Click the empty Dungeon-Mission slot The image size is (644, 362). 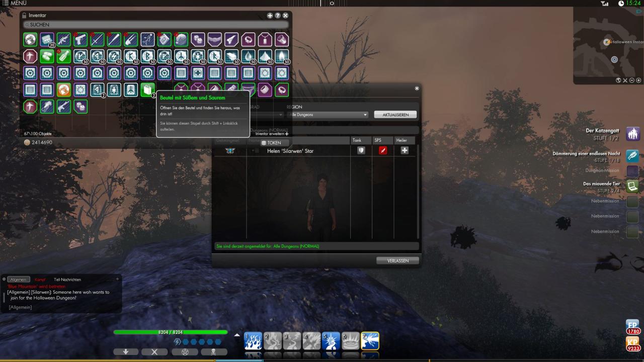pyautogui.click(x=632, y=171)
